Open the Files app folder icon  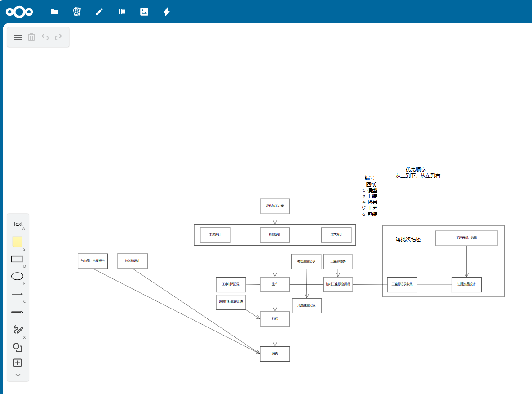pos(54,12)
